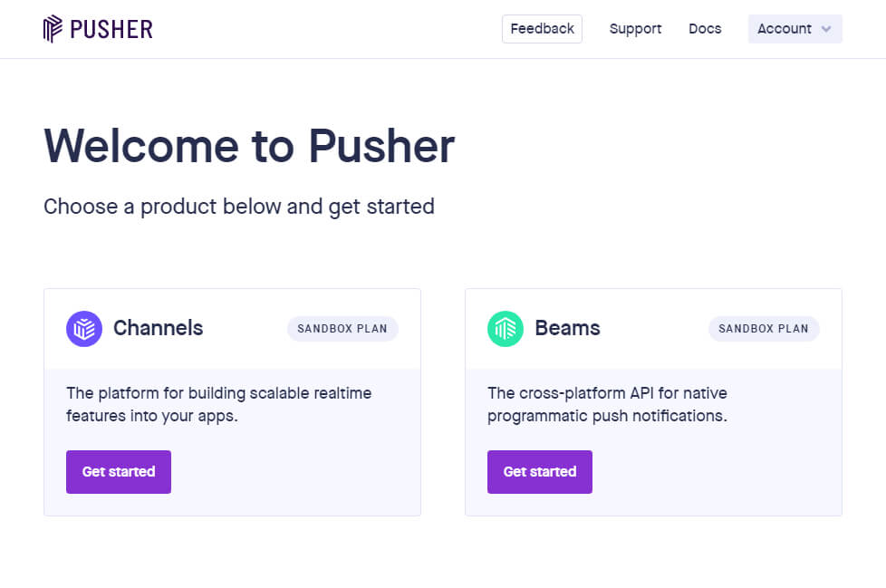Open the Docs link in header
Image resolution: width=886 pixels, height=588 pixels.
point(705,29)
